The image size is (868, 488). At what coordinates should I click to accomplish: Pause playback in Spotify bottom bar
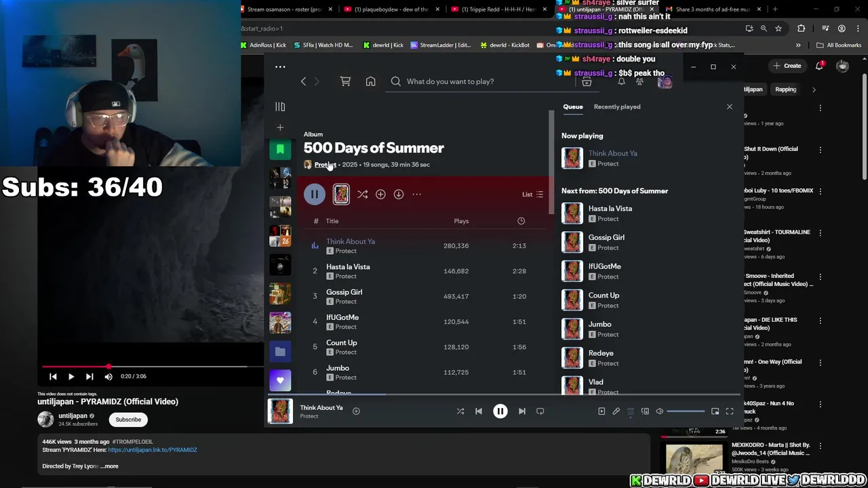500,411
